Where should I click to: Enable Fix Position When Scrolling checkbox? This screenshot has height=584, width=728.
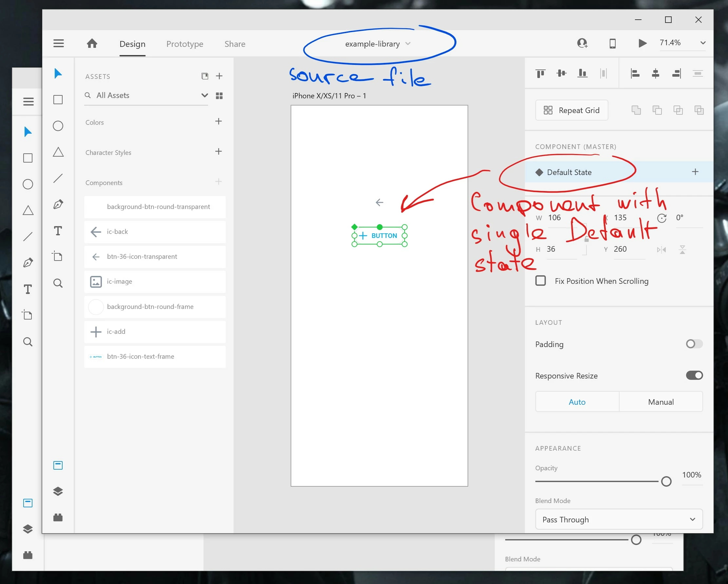[x=541, y=281]
